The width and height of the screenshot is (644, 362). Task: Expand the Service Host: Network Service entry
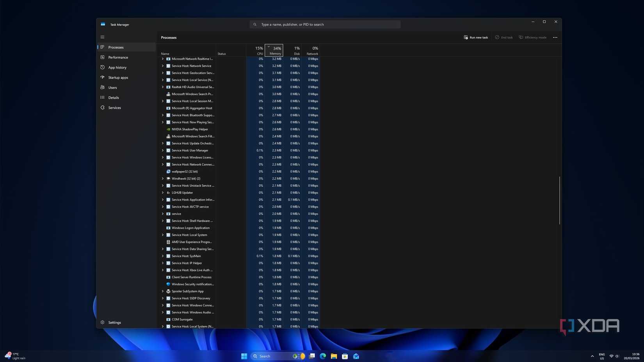(163, 66)
